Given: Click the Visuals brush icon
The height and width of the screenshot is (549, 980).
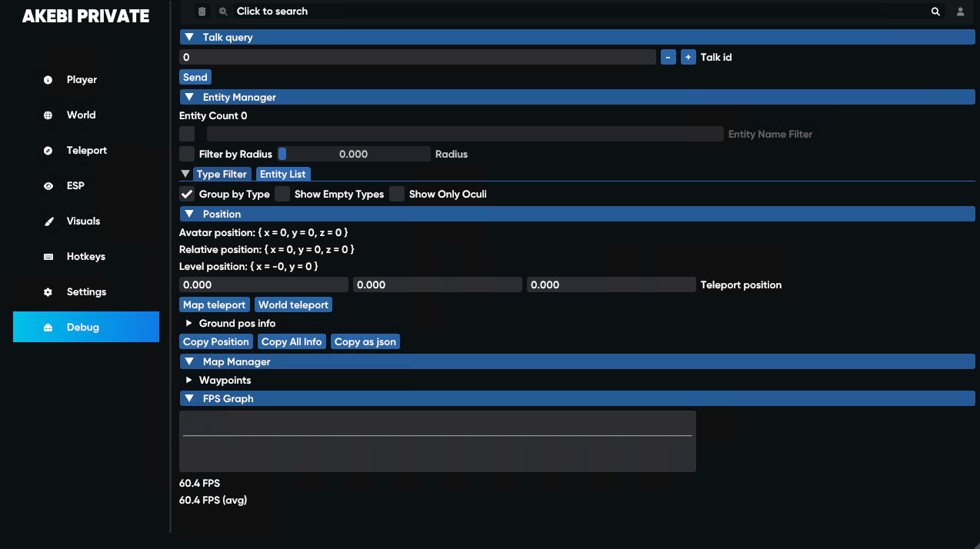Looking at the screenshot, I should 48,221.
